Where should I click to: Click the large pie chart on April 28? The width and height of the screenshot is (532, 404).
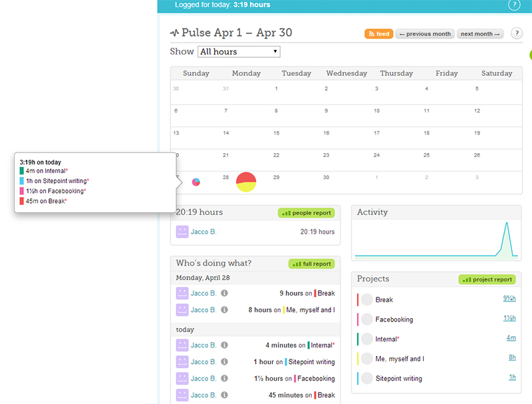[x=246, y=182]
